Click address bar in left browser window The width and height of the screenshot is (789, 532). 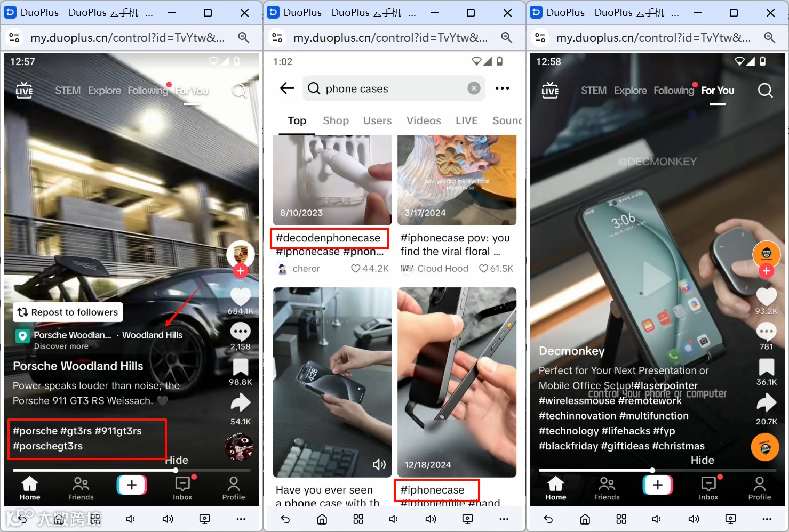coord(127,37)
